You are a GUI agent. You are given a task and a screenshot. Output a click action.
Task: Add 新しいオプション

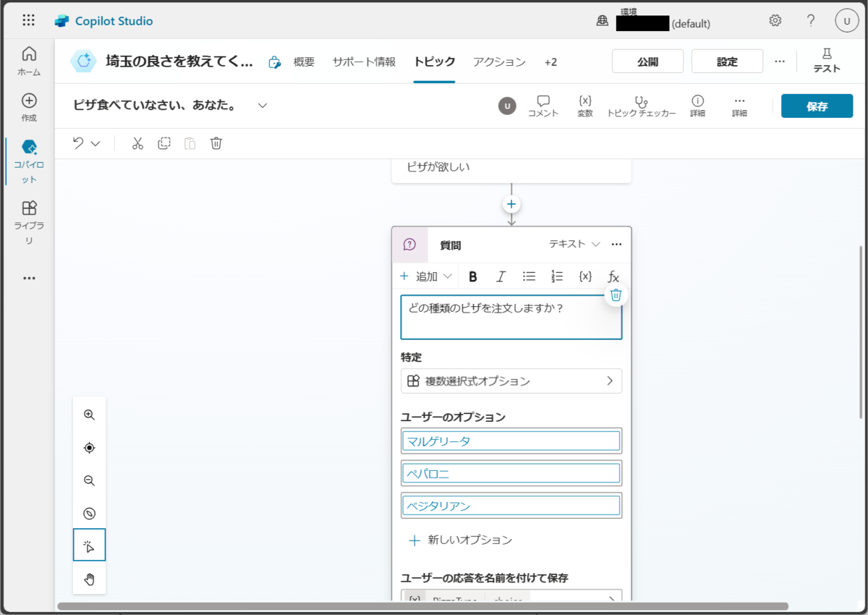tap(461, 540)
